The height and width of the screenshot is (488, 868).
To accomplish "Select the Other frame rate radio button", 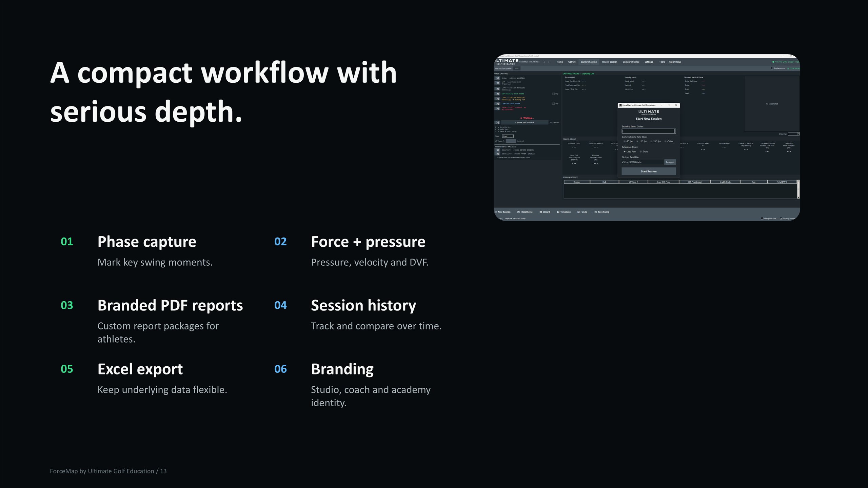I will 666,141.
